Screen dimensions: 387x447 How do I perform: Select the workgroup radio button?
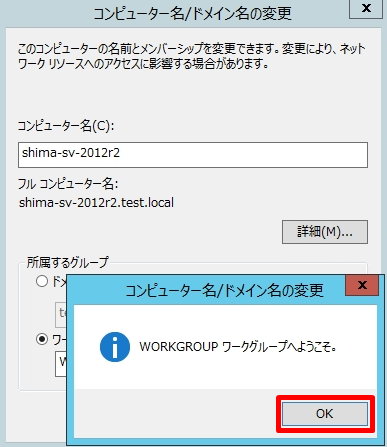[42, 339]
